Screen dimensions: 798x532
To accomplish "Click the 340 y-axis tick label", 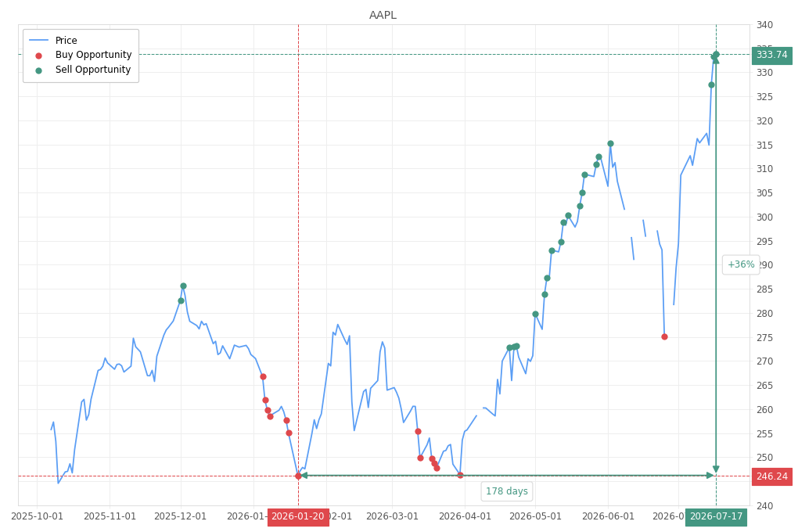I will click(x=764, y=25).
